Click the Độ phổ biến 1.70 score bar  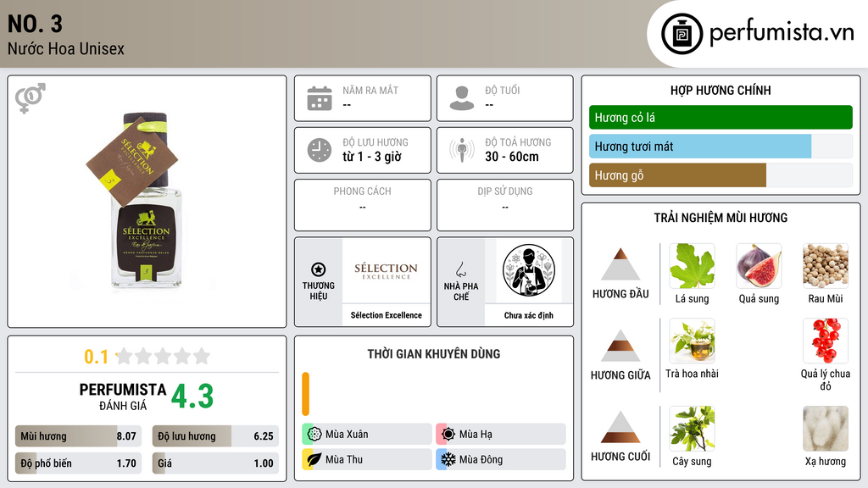79,463
